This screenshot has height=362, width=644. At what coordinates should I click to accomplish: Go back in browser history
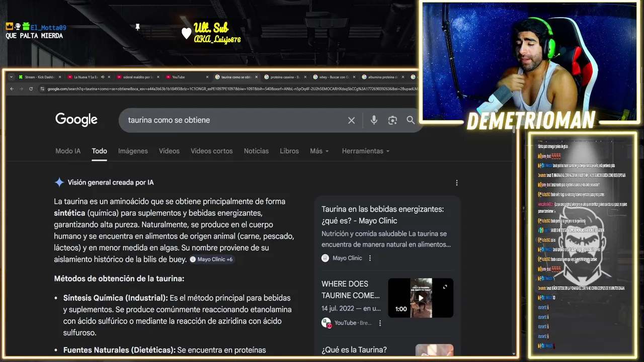click(12, 89)
